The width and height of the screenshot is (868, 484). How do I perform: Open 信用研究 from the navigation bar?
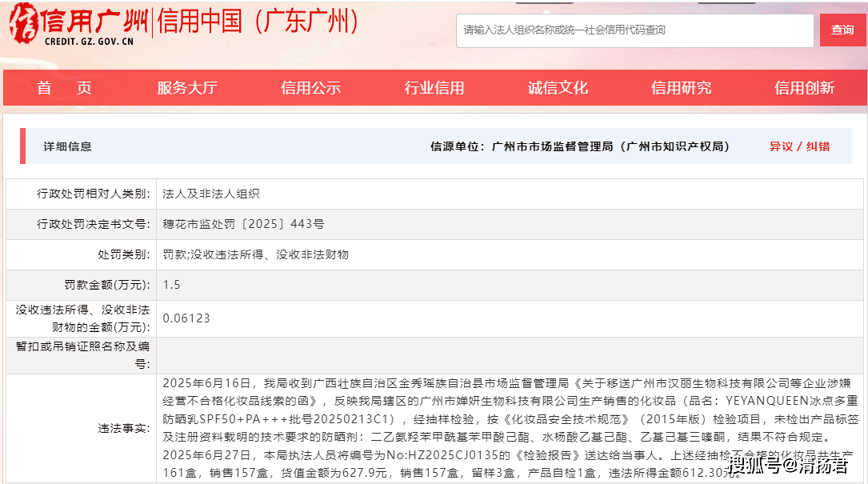pos(681,88)
